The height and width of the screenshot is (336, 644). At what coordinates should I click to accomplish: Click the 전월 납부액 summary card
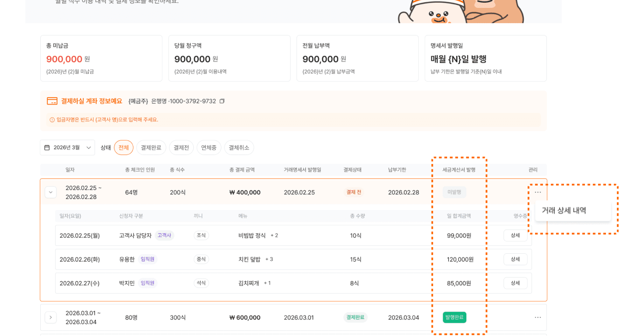pos(357,58)
